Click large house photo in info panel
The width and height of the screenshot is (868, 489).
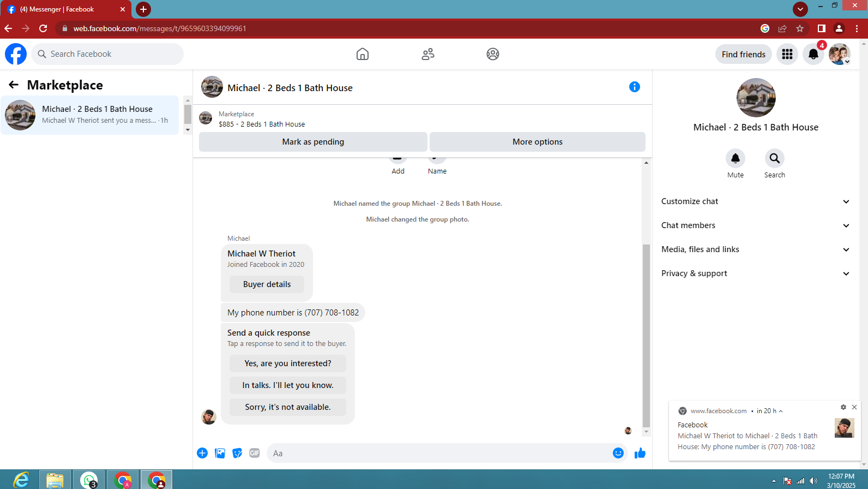[756, 98]
